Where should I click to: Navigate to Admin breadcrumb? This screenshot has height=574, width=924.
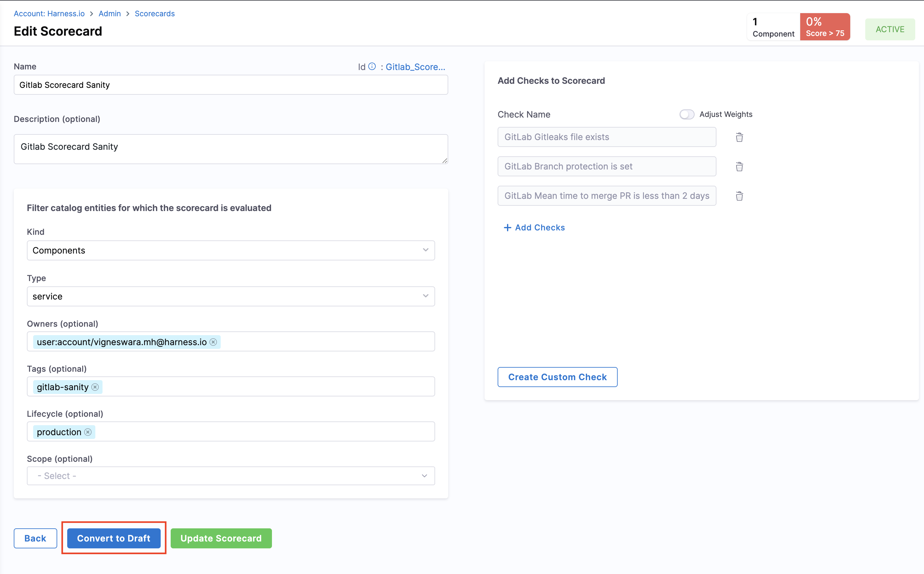coord(109,14)
